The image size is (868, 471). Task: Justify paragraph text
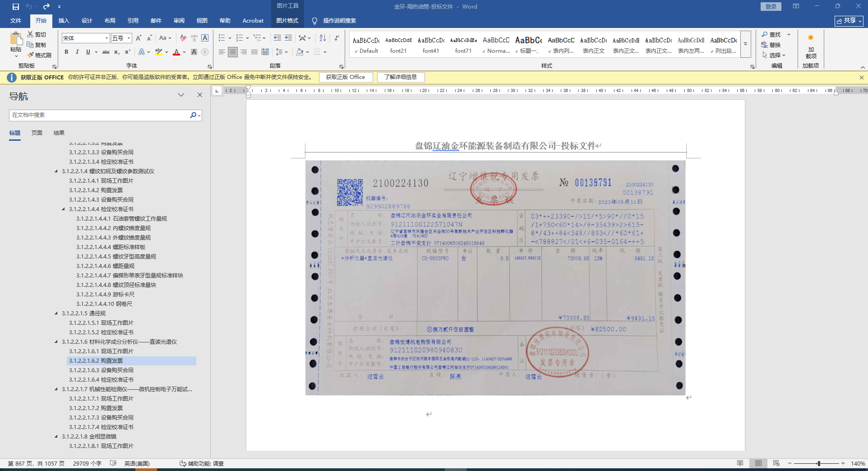254,52
